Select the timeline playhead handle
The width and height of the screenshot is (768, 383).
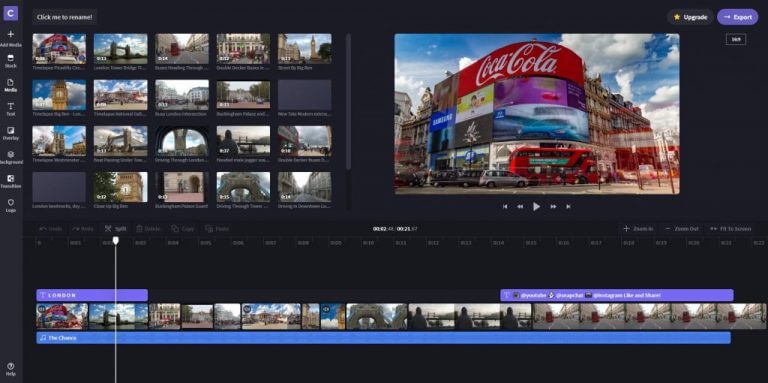pyautogui.click(x=116, y=240)
